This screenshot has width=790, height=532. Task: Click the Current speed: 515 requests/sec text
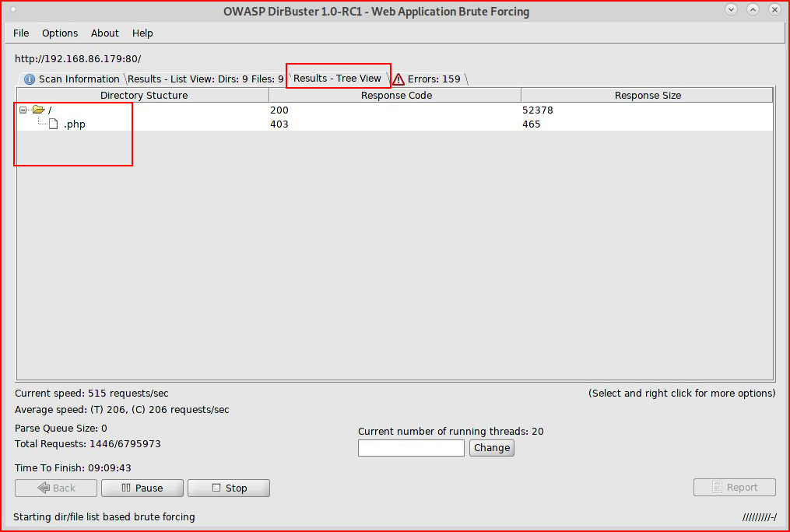click(x=91, y=393)
